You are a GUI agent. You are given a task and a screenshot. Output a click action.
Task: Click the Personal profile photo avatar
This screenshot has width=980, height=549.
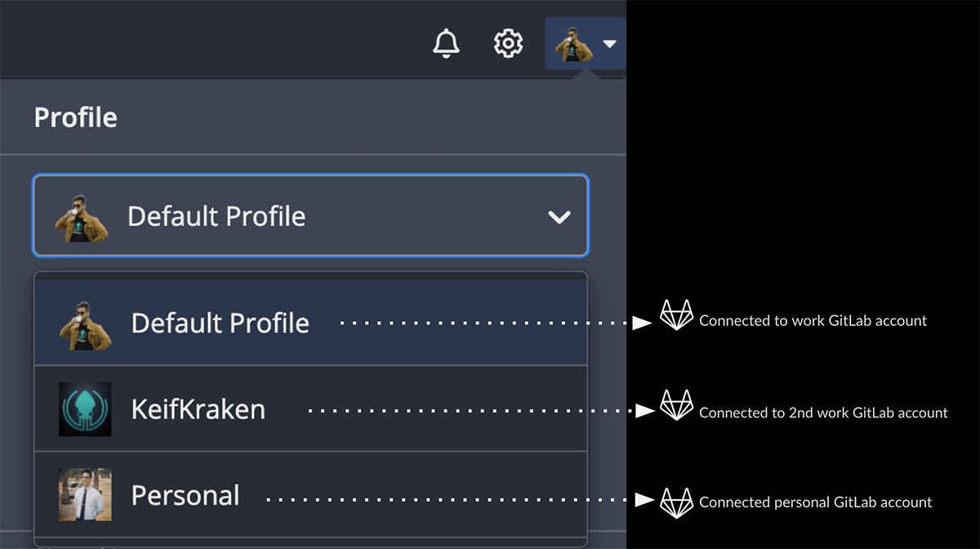85,494
